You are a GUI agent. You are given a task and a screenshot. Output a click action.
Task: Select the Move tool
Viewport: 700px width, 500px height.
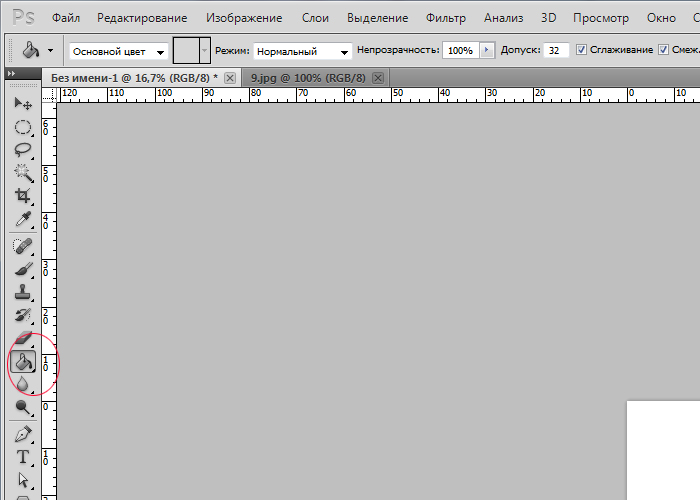[23, 104]
